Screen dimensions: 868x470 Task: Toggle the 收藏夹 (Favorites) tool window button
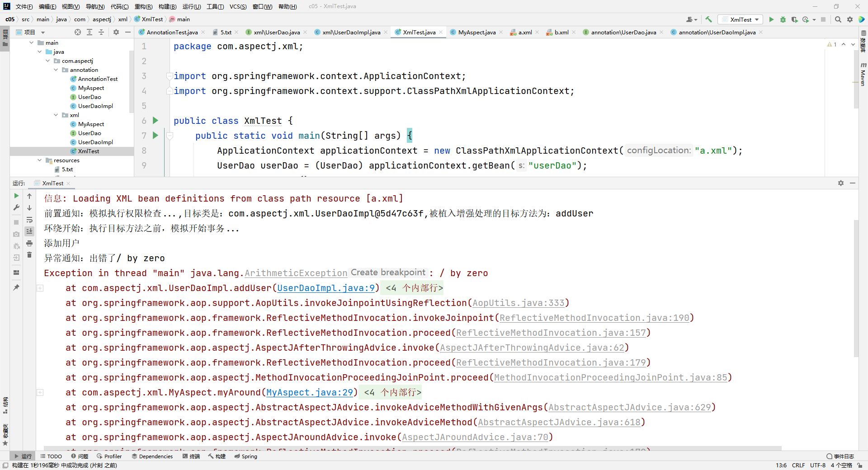pyautogui.click(x=5, y=434)
